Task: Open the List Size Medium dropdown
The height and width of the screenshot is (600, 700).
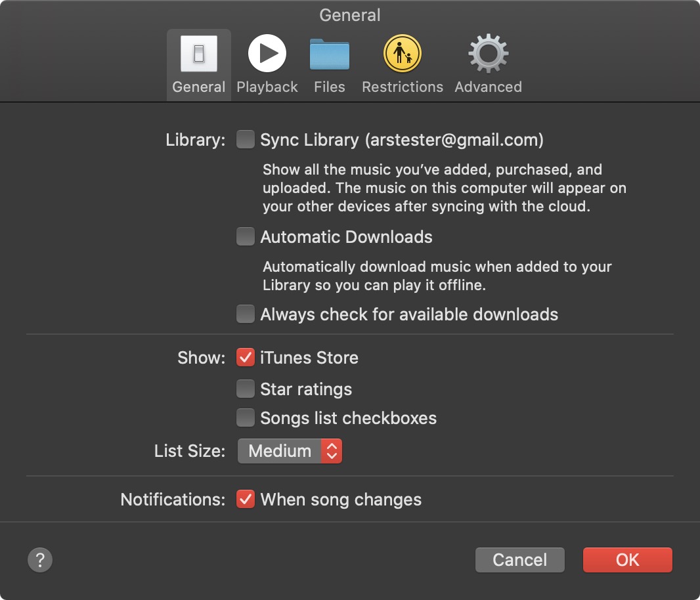Action: (x=280, y=451)
